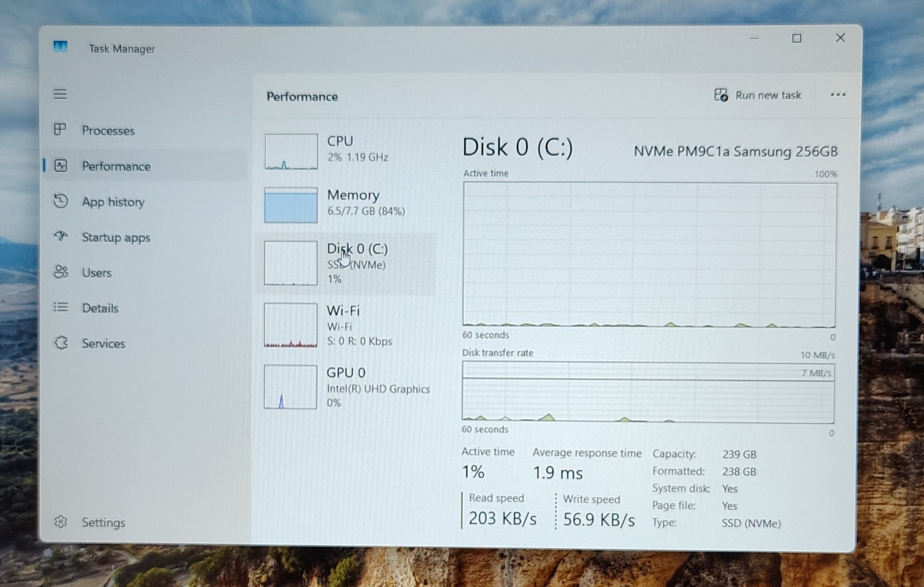Open the Processes page icon

click(x=60, y=129)
